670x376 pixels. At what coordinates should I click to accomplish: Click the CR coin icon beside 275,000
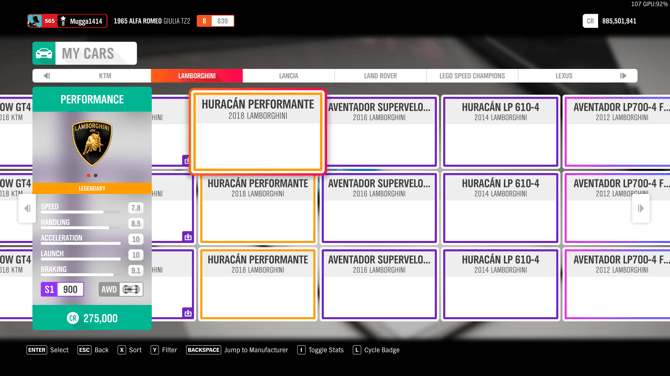click(x=73, y=318)
